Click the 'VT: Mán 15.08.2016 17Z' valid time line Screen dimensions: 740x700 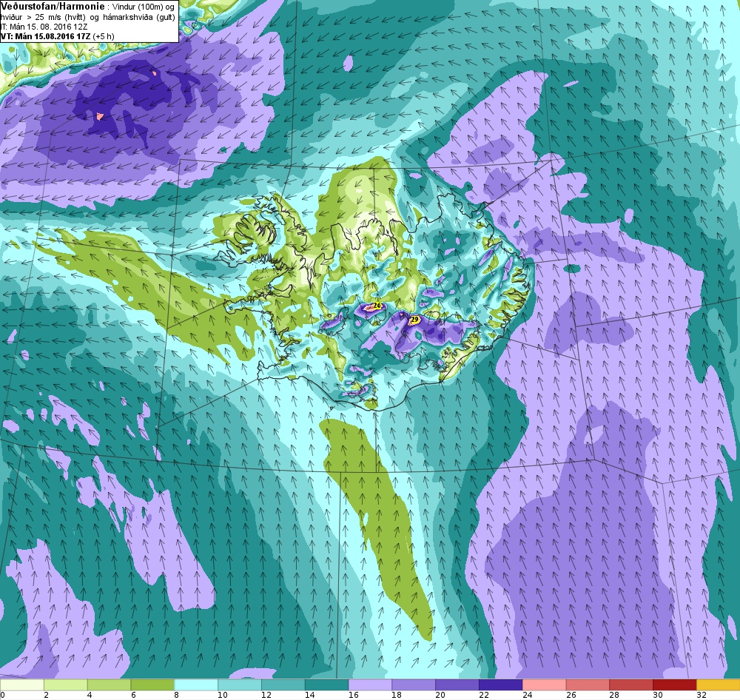[x=46, y=36]
